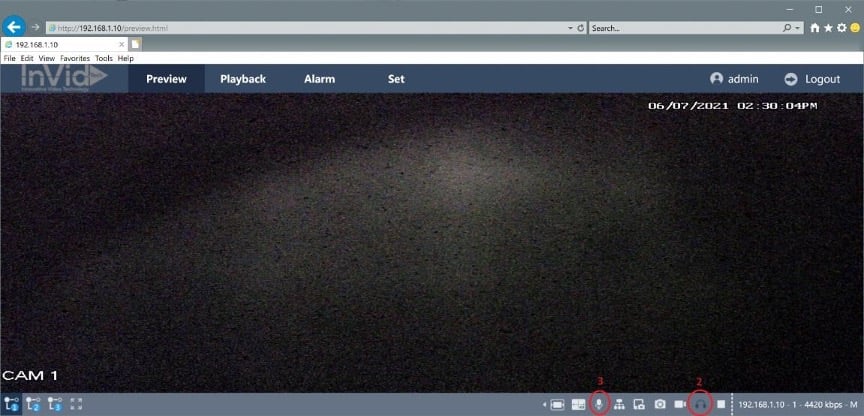
Task: Enter fullscreen video view
Action: point(76,404)
